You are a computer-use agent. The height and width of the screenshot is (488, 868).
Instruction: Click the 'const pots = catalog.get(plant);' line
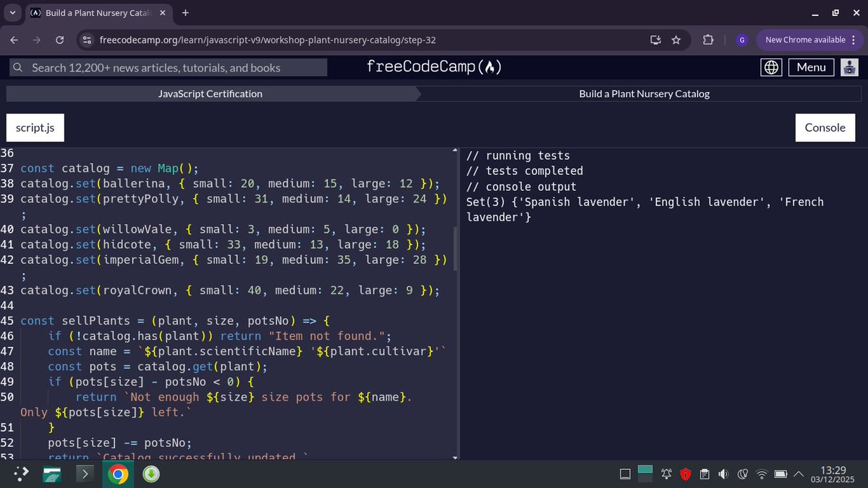[x=158, y=366]
